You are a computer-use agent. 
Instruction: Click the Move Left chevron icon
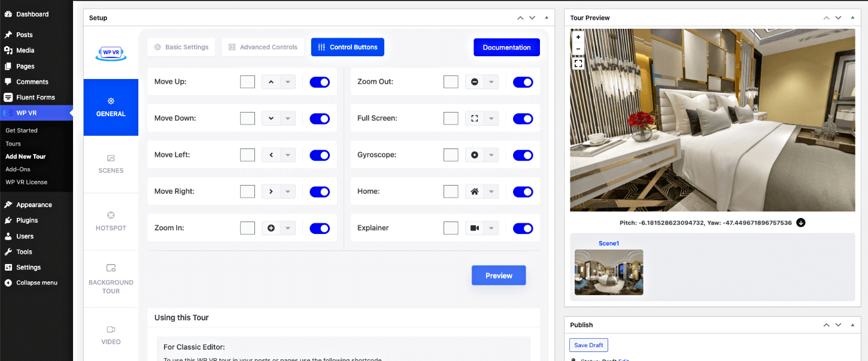(x=271, y=155)
